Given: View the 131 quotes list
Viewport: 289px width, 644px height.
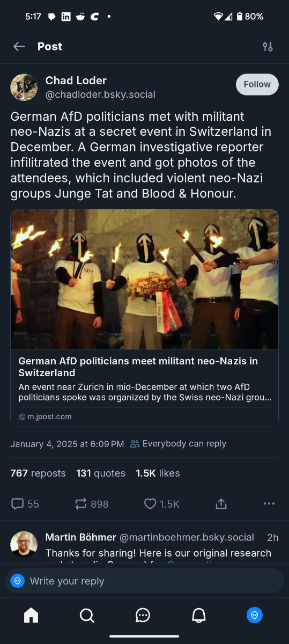Looking at the screenshot, I should pos(101,473).
